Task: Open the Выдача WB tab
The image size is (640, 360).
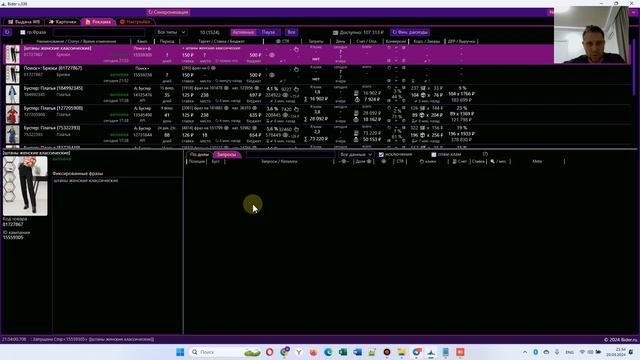Action: tap(24, 22)
